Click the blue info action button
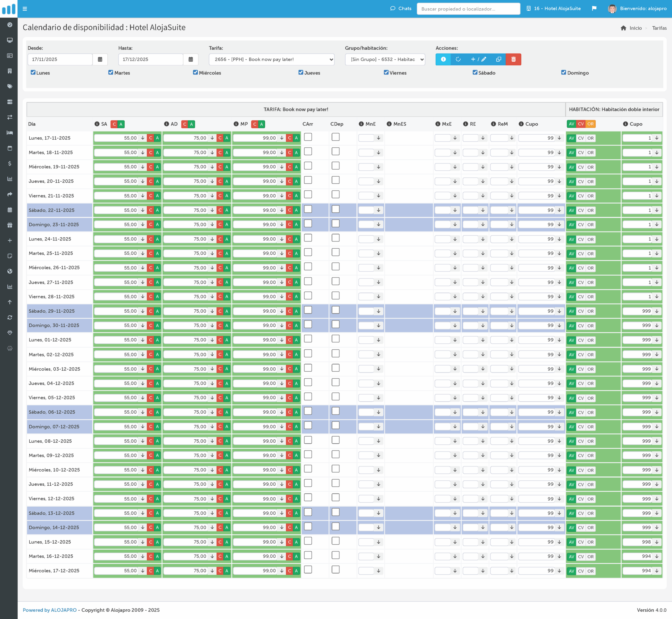The image size is (672, 619). [x=443, y=59]
